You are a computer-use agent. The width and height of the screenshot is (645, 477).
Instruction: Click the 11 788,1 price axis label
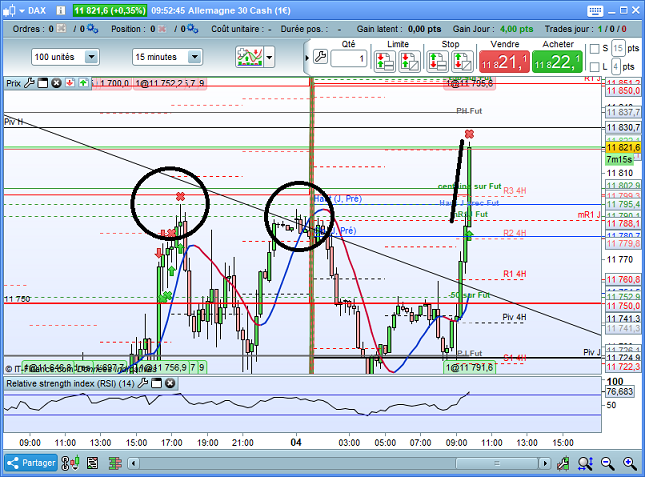tap(622, 223)
